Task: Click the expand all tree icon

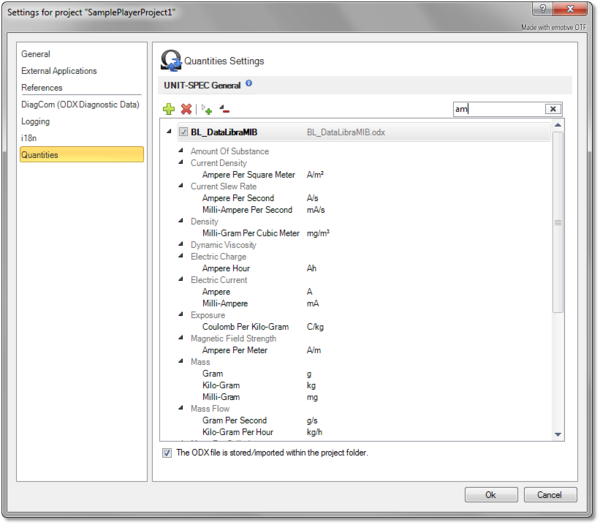Action: pyautogui.click(x=207, y=108)
